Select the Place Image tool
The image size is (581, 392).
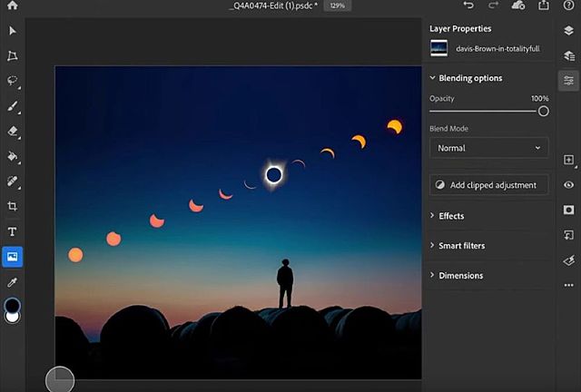pos(12,257)
